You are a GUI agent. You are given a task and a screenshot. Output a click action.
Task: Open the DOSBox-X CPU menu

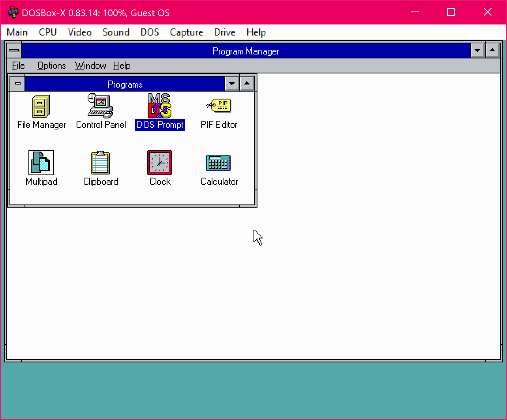pyautogui.click(x=47, y=32)
